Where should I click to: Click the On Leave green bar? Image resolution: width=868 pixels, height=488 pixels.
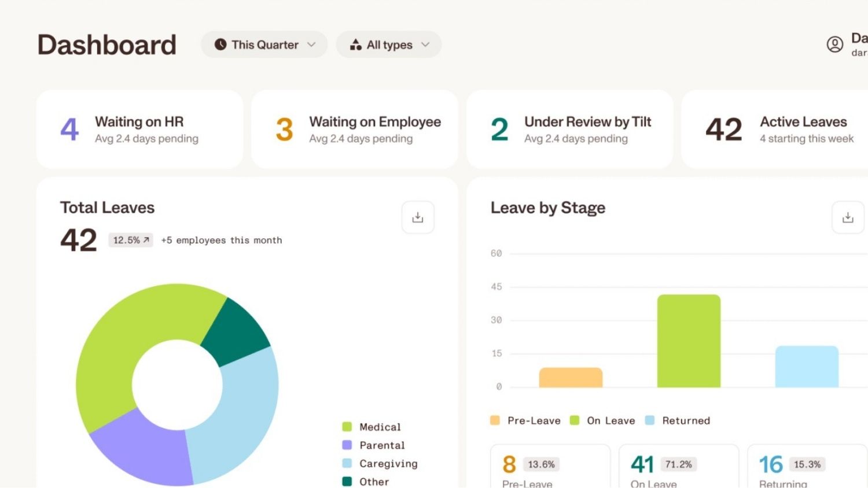[689, 341]
